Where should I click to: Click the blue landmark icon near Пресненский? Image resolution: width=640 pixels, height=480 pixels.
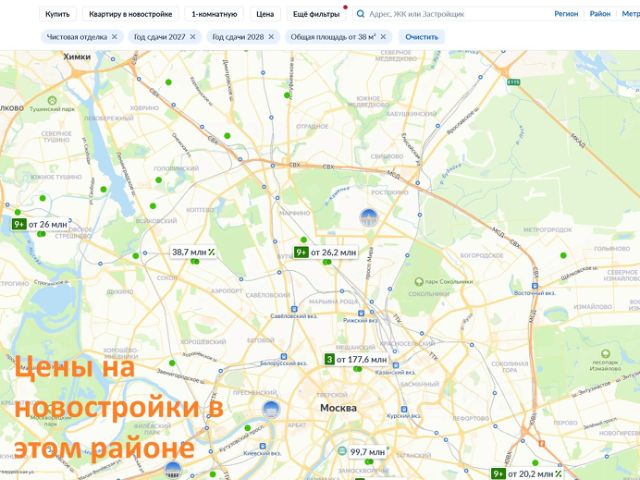[x=271, y=409]
